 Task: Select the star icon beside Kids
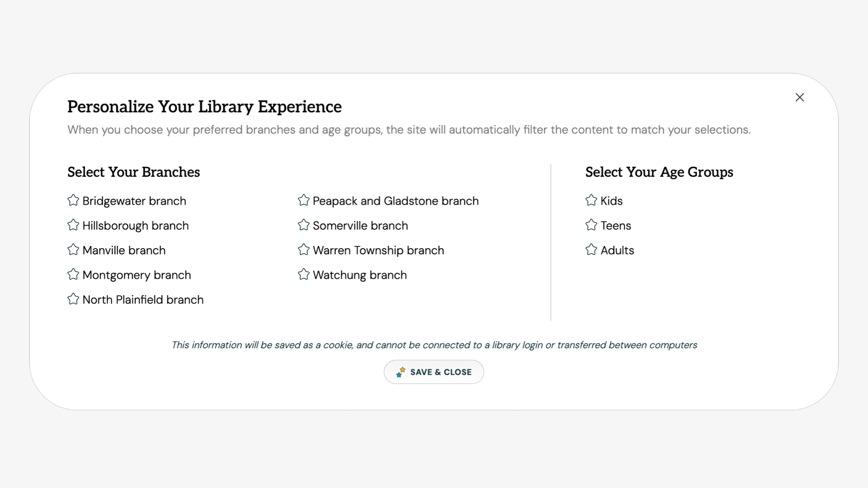591,200
